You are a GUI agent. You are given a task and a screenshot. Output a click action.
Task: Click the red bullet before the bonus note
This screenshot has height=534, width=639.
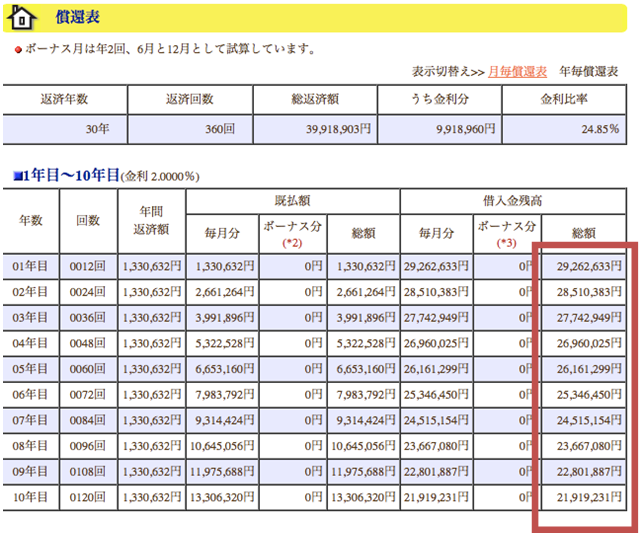(19, 48)
